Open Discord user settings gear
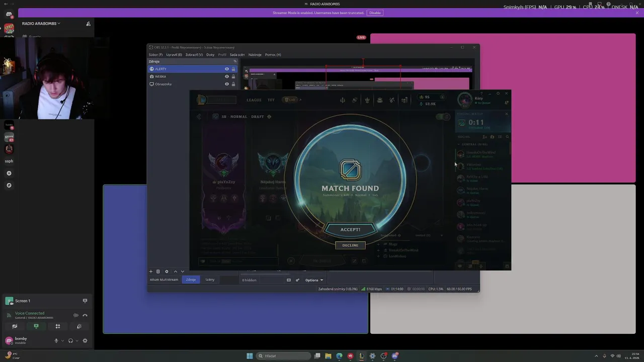The height and width of the screenshot is (362, 644). coord(85,340)
